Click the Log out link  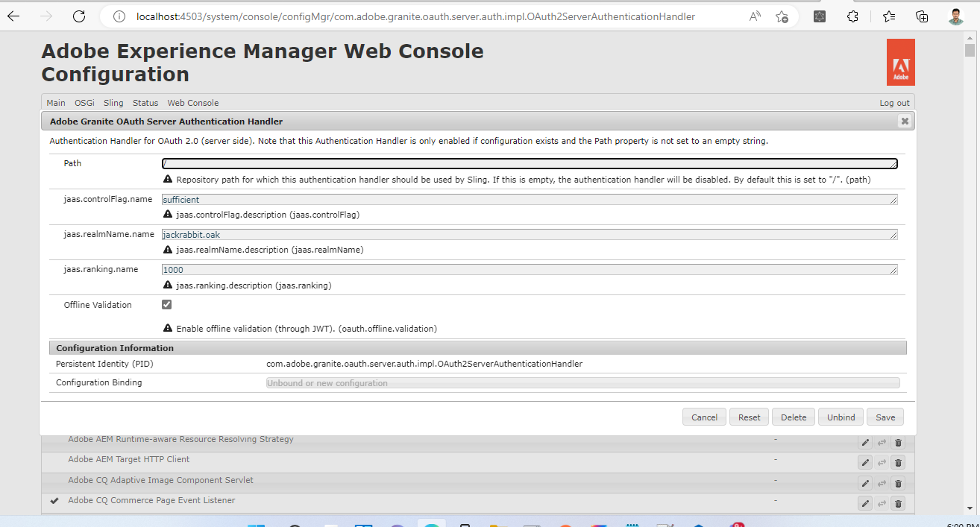[x=894, y=103]
